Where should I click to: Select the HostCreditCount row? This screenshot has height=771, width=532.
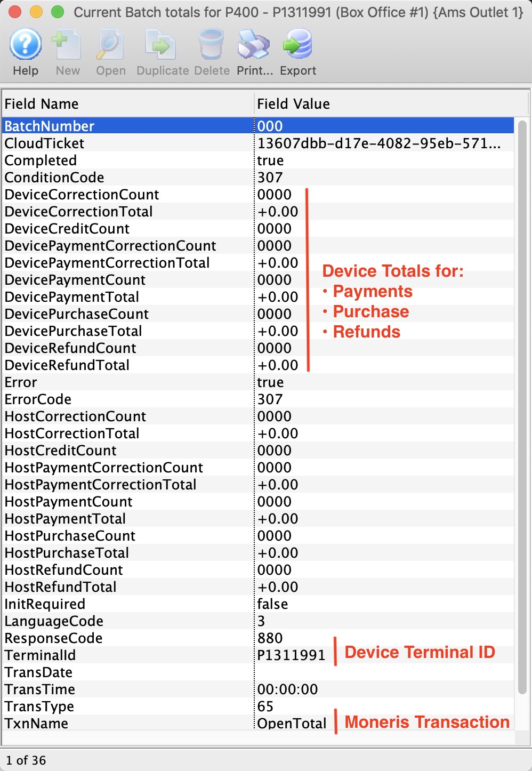[x=258, y=450]
